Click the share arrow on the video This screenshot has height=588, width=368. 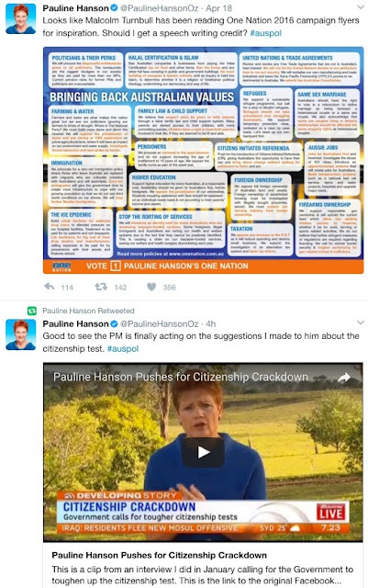[x=343, y=378]
